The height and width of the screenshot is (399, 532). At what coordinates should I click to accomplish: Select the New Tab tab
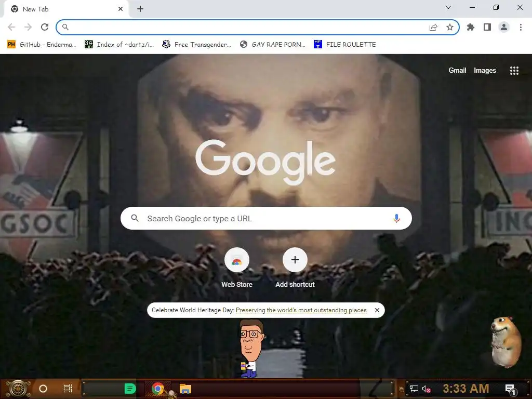pyautogui.click(x=66, y=9)
